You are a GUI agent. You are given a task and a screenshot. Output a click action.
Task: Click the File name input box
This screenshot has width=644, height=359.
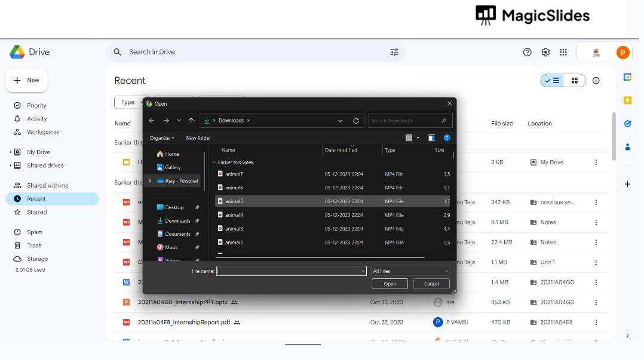click(289, 271)
